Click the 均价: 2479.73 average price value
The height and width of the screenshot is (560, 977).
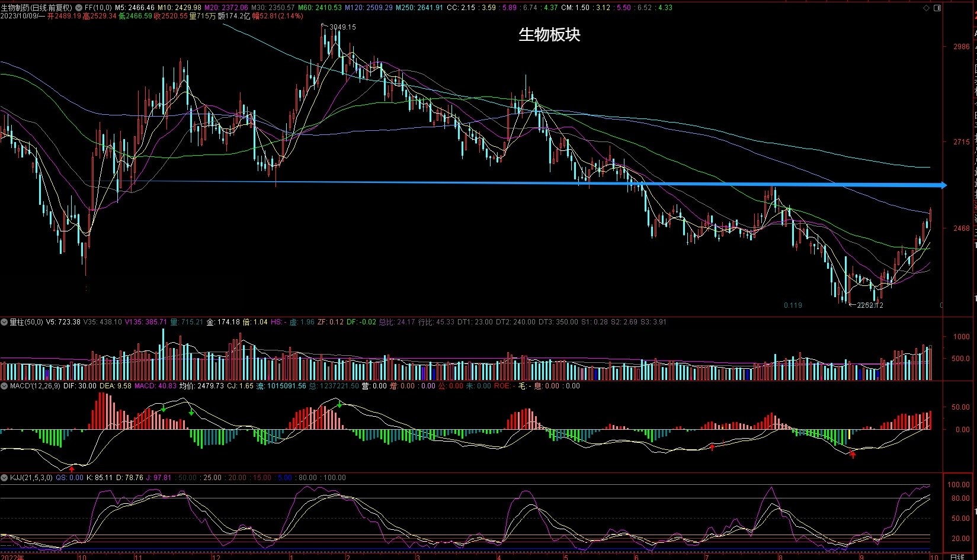(202, 386)
